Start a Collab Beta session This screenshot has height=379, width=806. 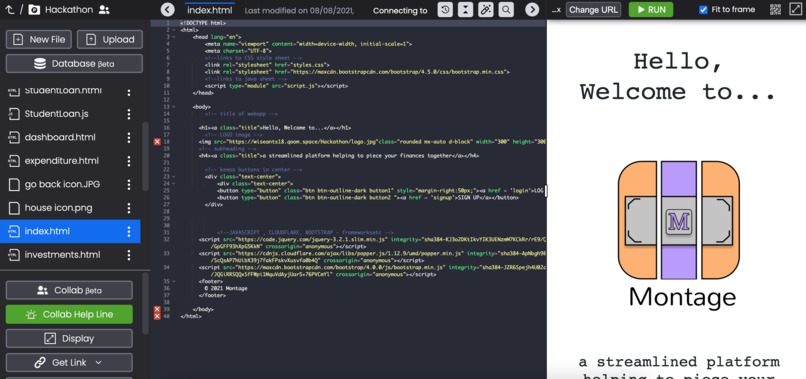pyautogui.click(x=69, y=291)
